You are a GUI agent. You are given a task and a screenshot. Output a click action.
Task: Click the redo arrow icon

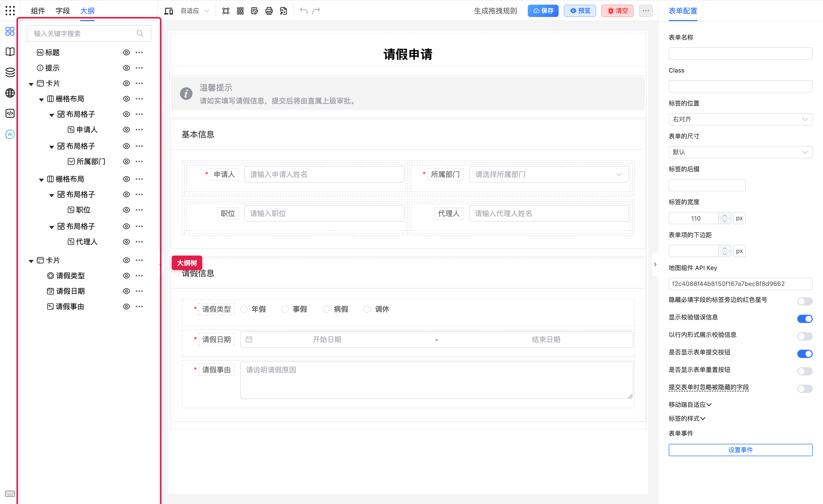[316, 11]
